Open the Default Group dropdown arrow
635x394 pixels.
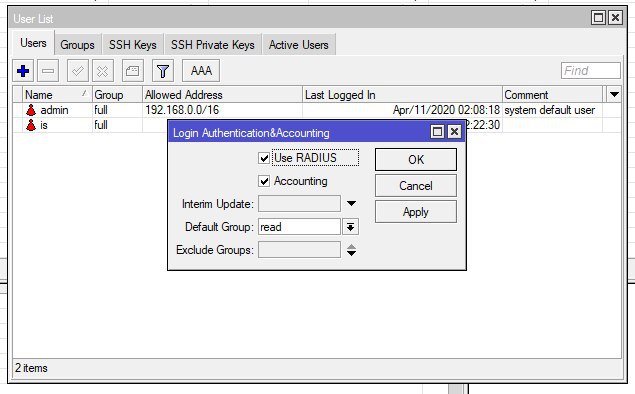click(350, 227)
